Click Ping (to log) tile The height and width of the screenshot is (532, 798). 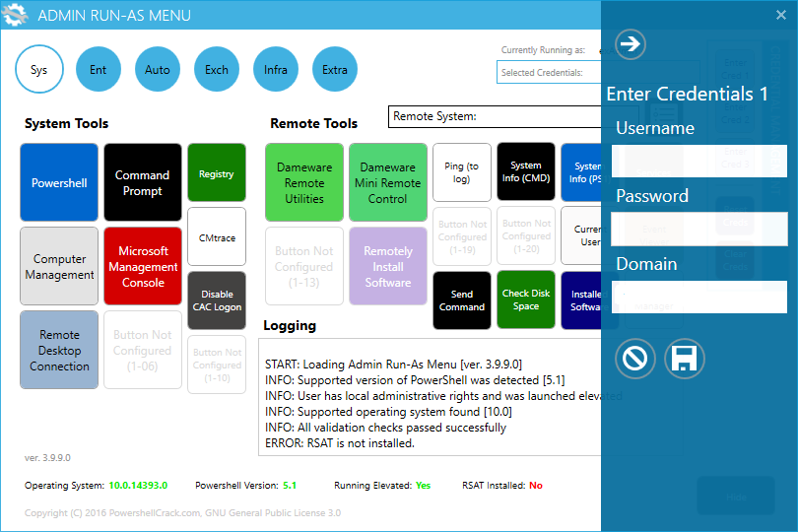[x=462, y=172]
